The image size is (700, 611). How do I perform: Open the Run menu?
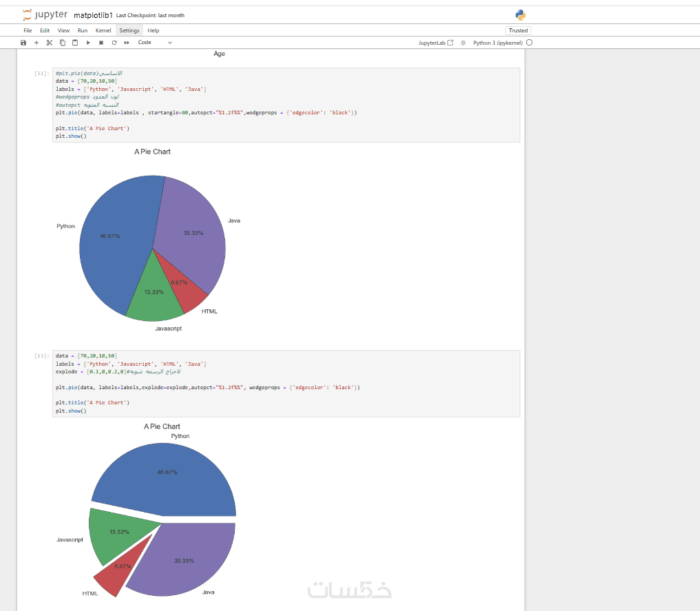tap(83, 30)
